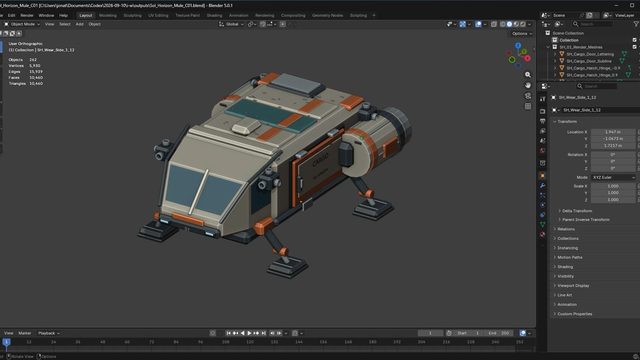The height and width of the screenshot is (360, 640).
Task: Select rendered viewport shading
Action: tap(523, 24)
